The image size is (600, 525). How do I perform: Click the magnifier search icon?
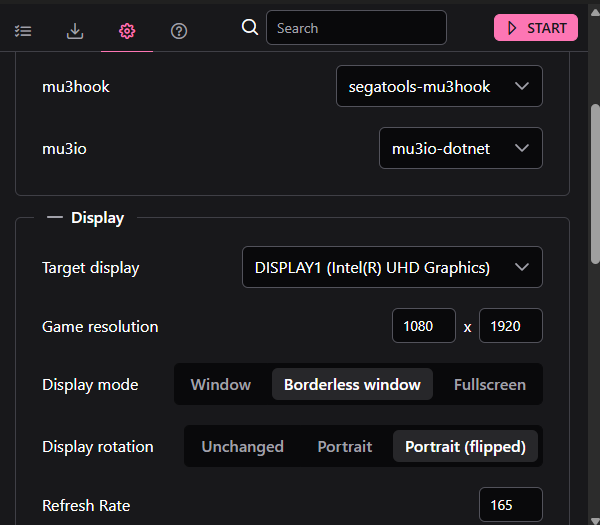point(250,27)
